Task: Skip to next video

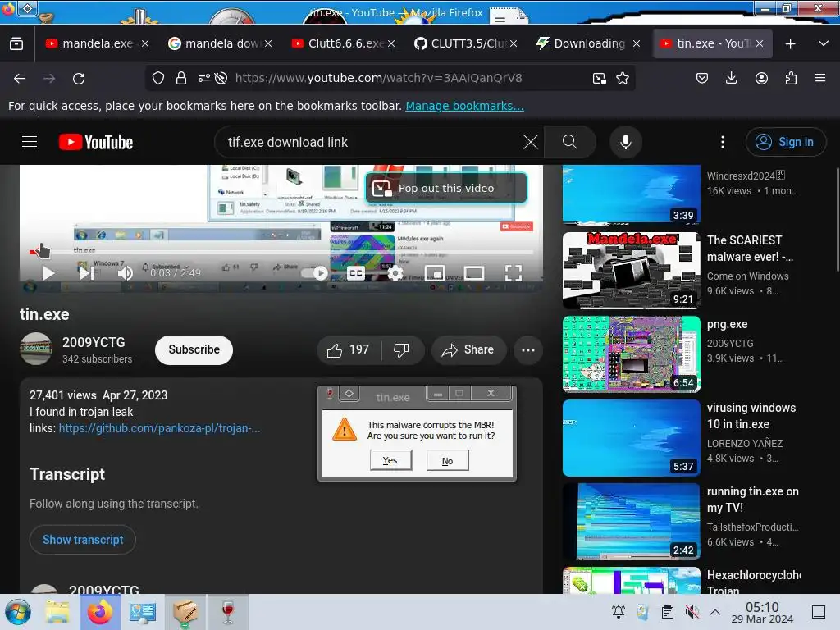Action: click(x=87, y=273)
